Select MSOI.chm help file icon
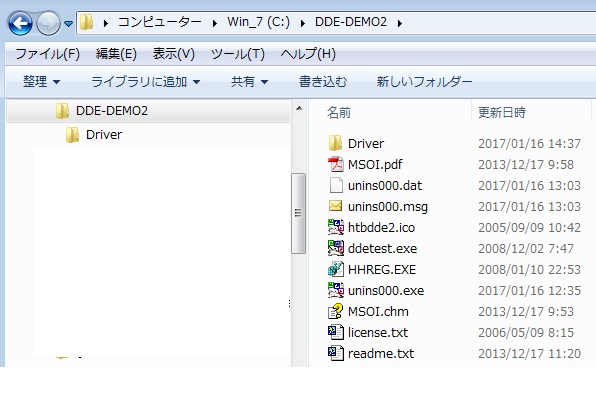This screenshot has height=397, width=596. [x=336, y=311]
